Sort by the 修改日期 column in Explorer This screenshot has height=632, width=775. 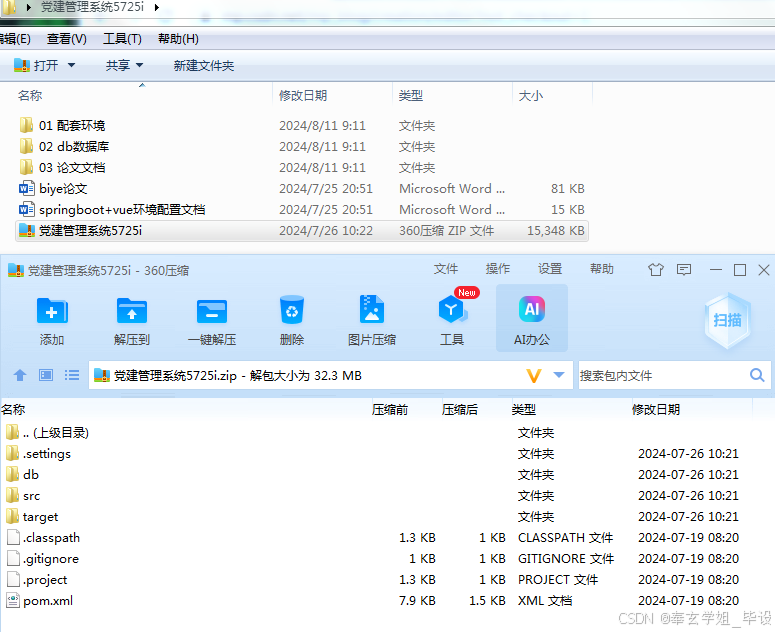[x=303, y=95]
